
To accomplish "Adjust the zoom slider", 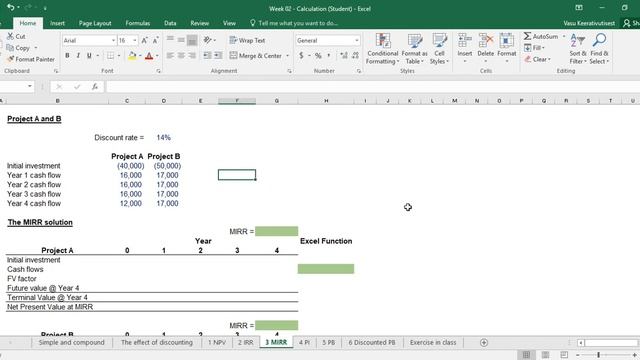I will click(x=598, y=355).
